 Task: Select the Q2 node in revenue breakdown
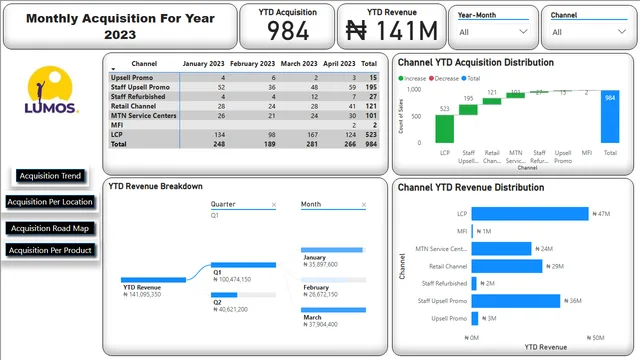point(243,295)
